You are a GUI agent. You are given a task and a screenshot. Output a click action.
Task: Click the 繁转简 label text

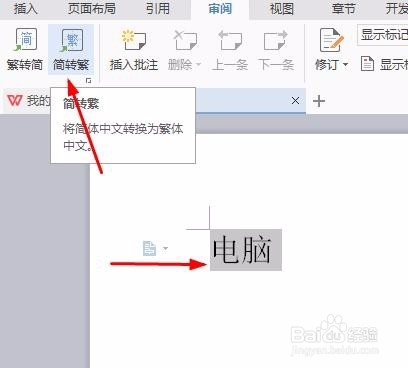[25, 65]
